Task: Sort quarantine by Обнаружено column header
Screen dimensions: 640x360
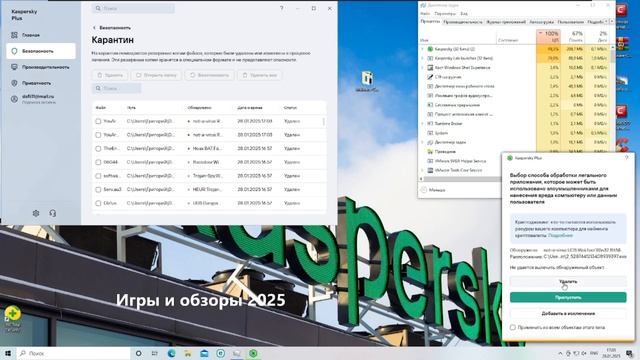Action: click(x=199, y=108)
